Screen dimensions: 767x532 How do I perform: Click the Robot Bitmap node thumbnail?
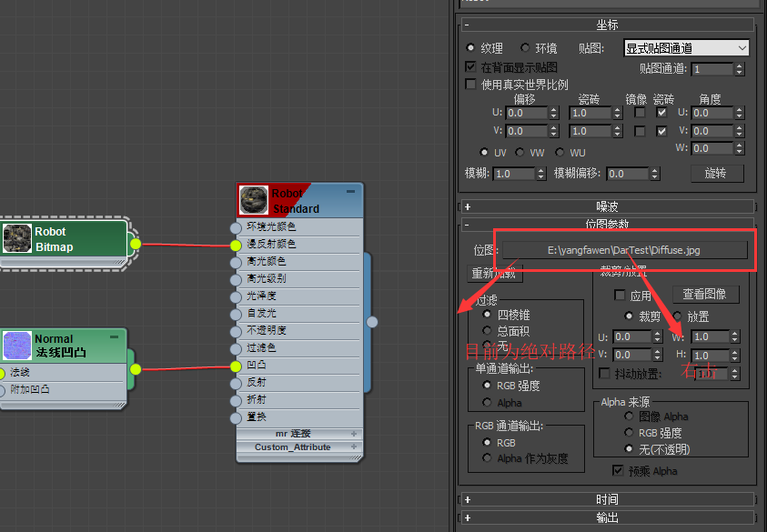(x=17, y=238)
